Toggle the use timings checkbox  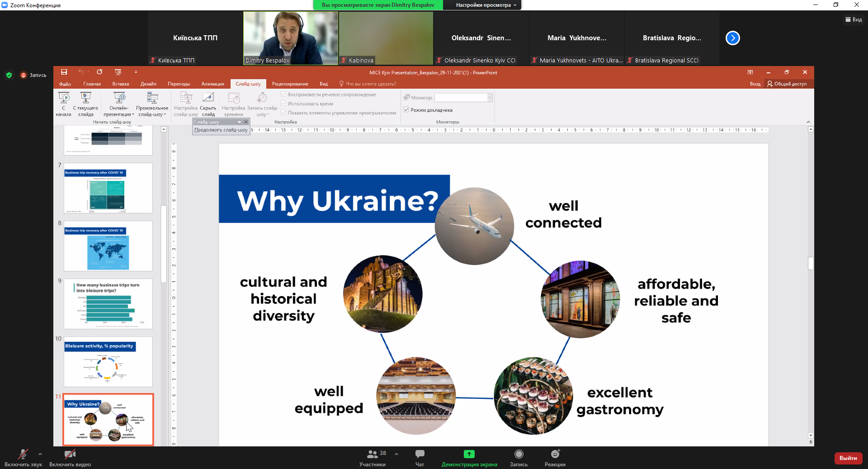pyautogui.click(x=283, y=104)
